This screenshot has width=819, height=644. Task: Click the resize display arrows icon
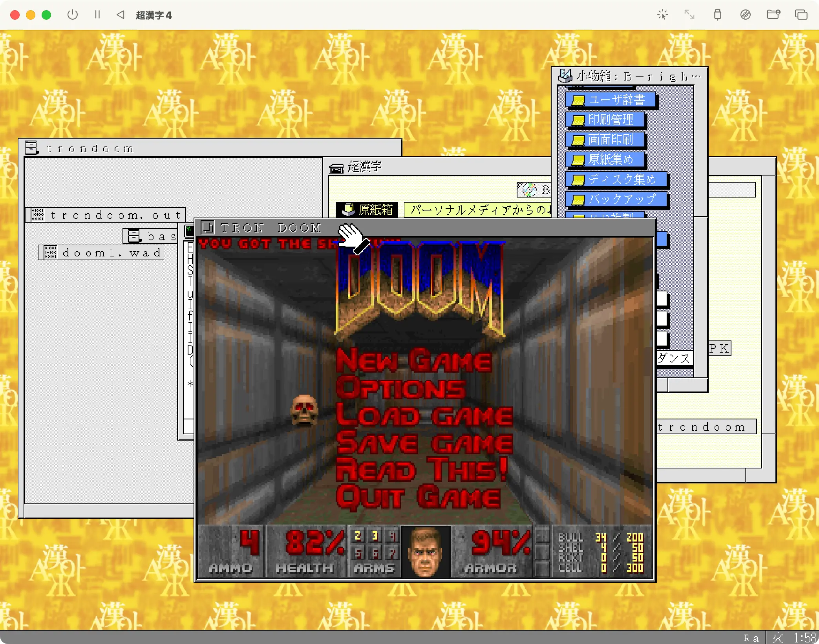[689, 15]
